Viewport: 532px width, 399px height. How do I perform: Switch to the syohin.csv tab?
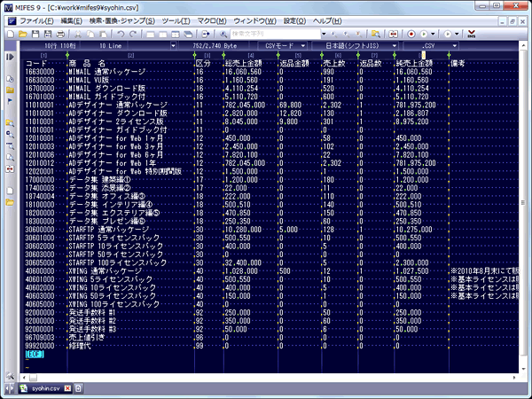click(43, 388)
